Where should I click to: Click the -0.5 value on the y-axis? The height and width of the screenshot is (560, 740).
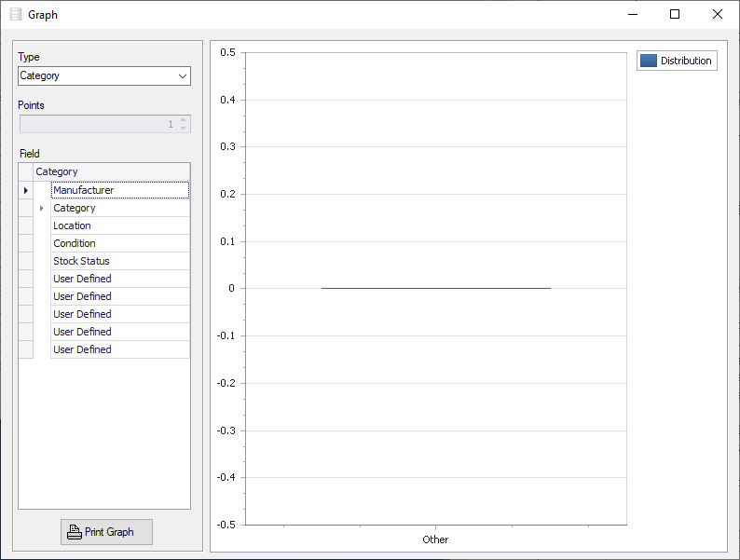226,526
